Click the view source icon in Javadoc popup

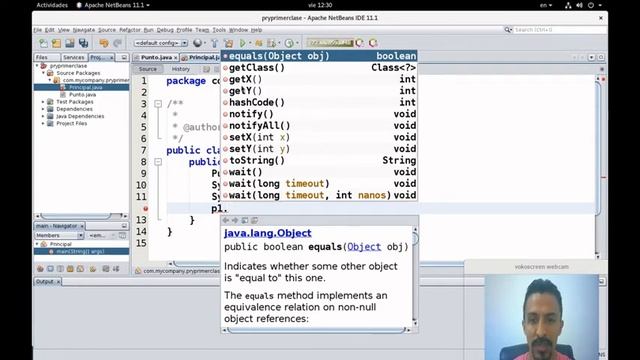click(254, 220)
